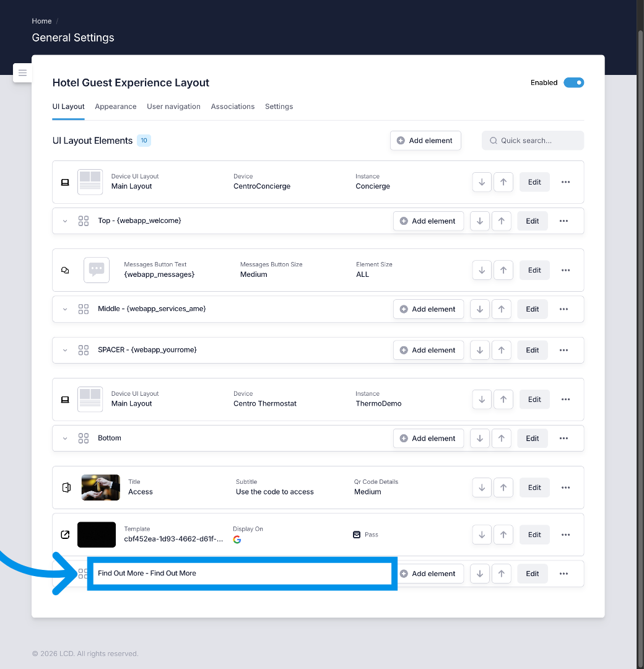Move Bottom section down
Screen dimensions: 644x669
click(x=480, y=439)
